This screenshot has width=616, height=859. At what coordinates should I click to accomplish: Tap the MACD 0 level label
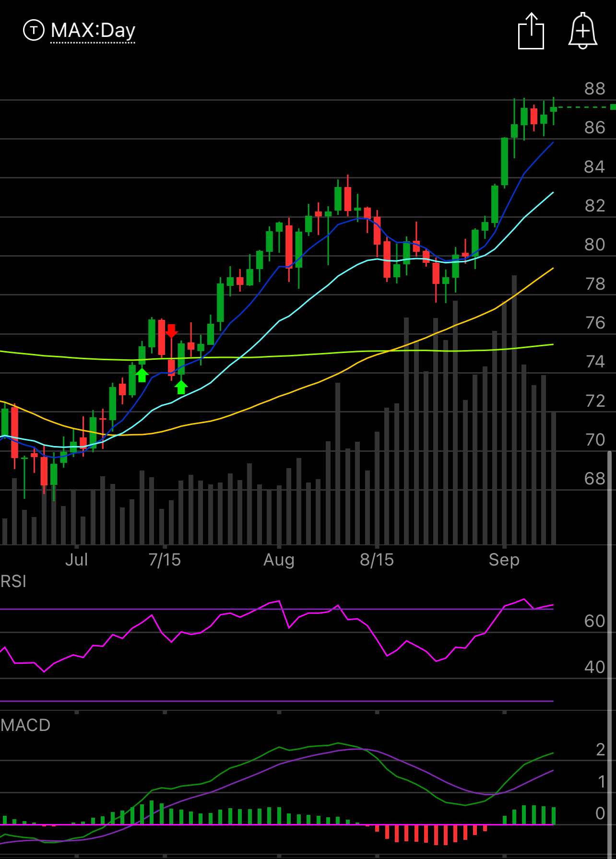point(600,813)
